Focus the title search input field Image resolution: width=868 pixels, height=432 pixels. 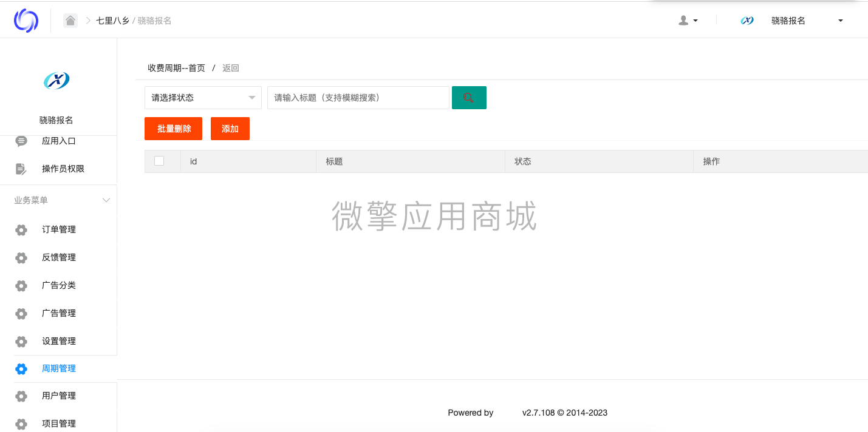[358, 98]
